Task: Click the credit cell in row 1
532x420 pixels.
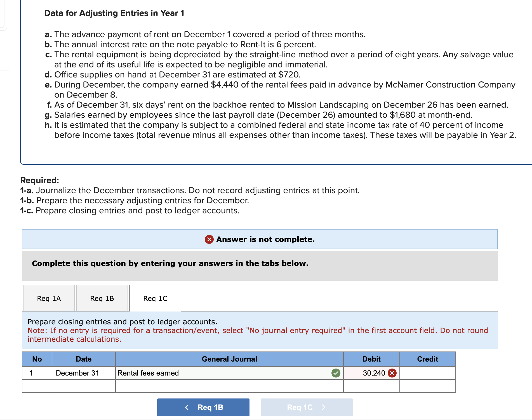Action: 428,373
